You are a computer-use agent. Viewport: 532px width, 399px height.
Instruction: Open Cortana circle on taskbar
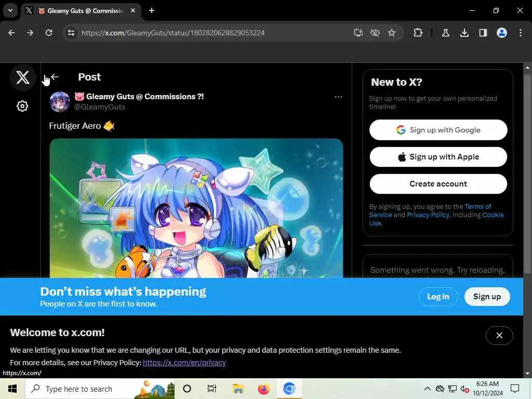point(187,389)
